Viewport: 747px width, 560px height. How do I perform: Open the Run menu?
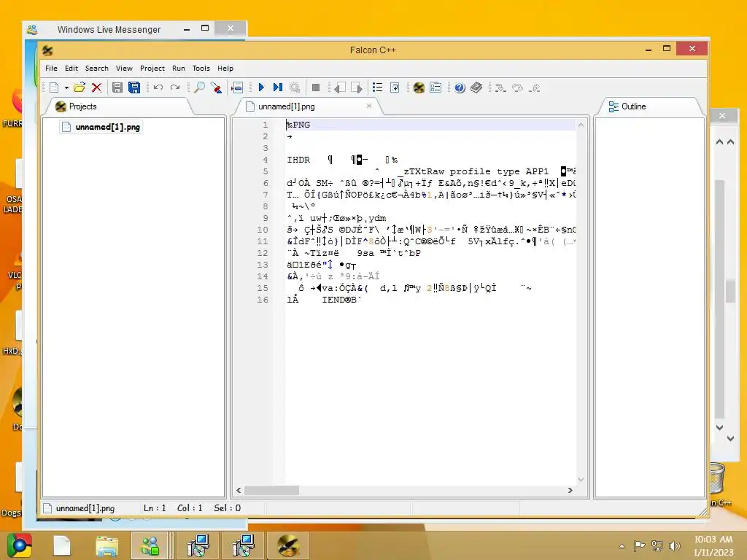(179, 68)
